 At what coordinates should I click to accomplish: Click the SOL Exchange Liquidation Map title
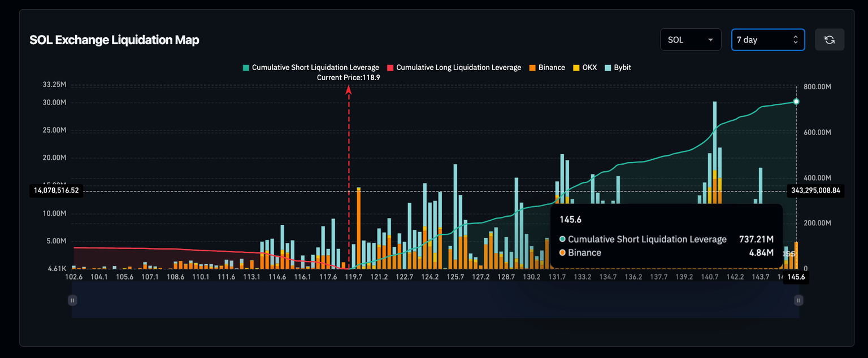[114, 40]
